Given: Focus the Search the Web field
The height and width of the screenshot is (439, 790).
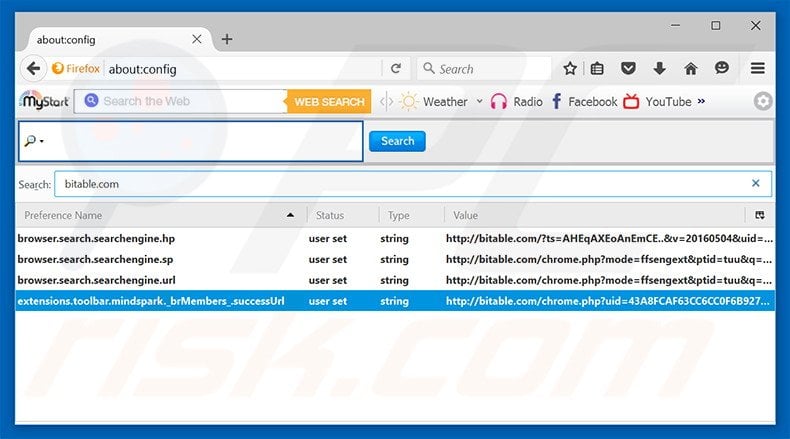Looking at the screenshot, I should (181, 101).
